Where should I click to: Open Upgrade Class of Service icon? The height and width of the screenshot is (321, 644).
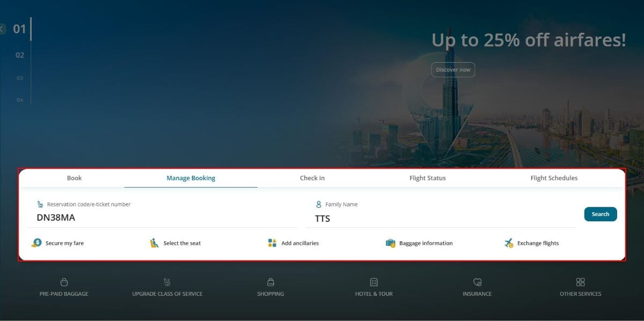167,282
